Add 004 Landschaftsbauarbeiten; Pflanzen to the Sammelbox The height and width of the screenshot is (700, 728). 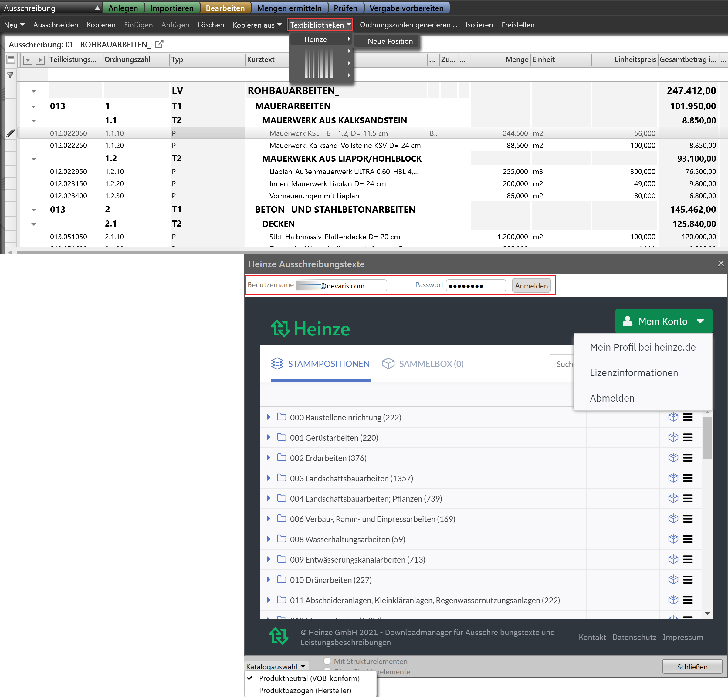(x=673, y=499)
